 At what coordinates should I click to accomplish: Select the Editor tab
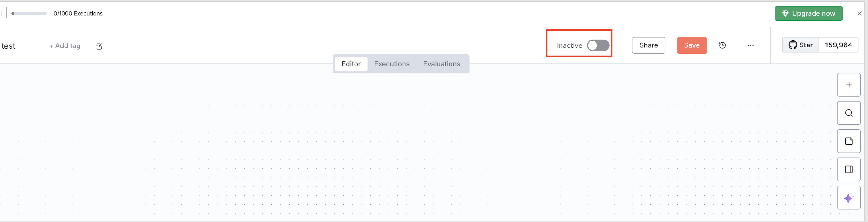tap(351, 64)
